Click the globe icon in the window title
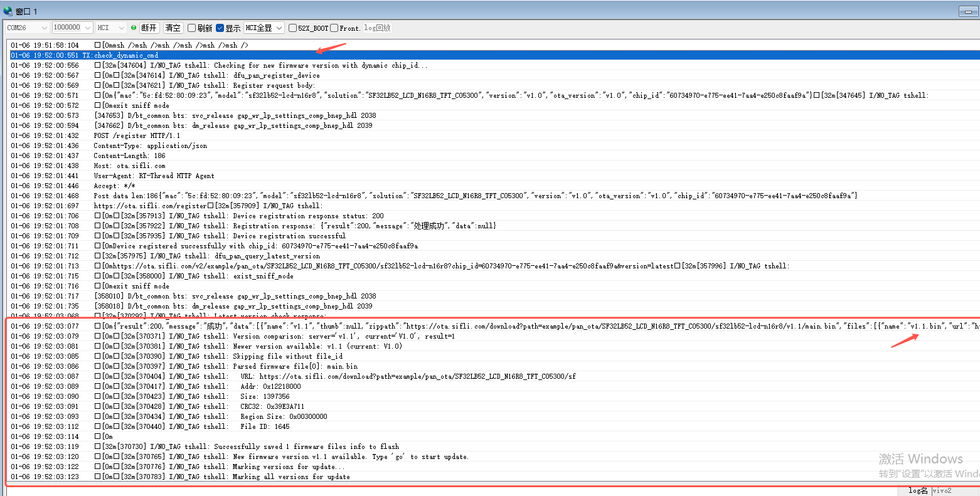The image size is (980, 496). coord(8,11)
